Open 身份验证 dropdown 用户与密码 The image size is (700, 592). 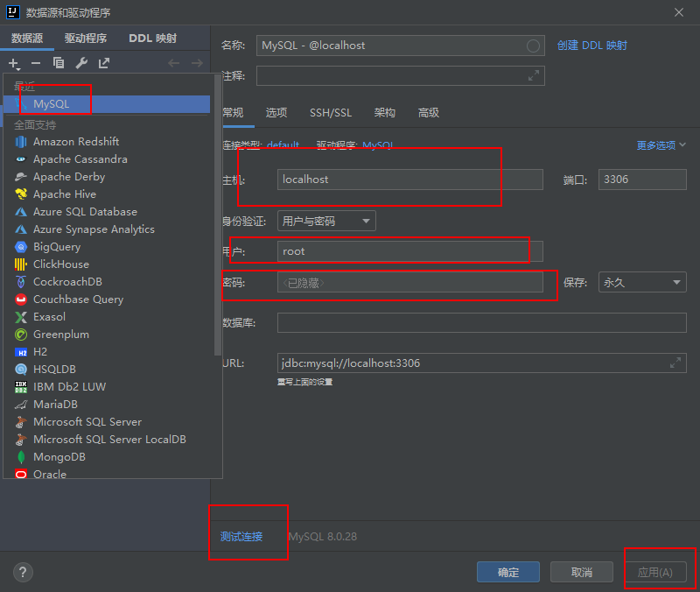(326, 222)
